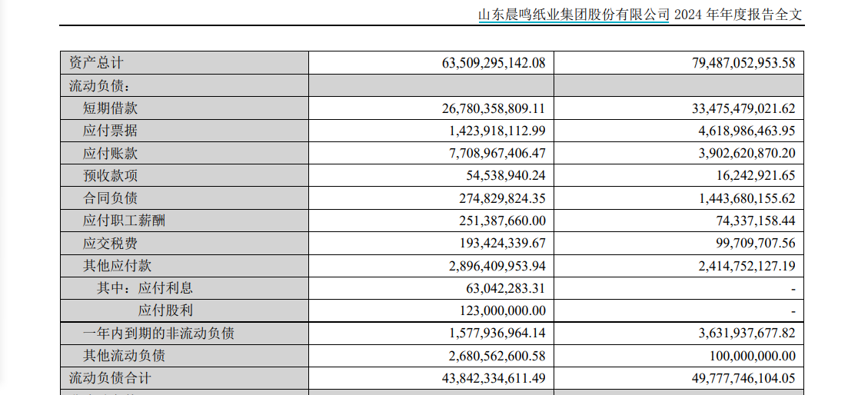
Task: Select the value 3,902,620,870.20
Action: (747, 153)
